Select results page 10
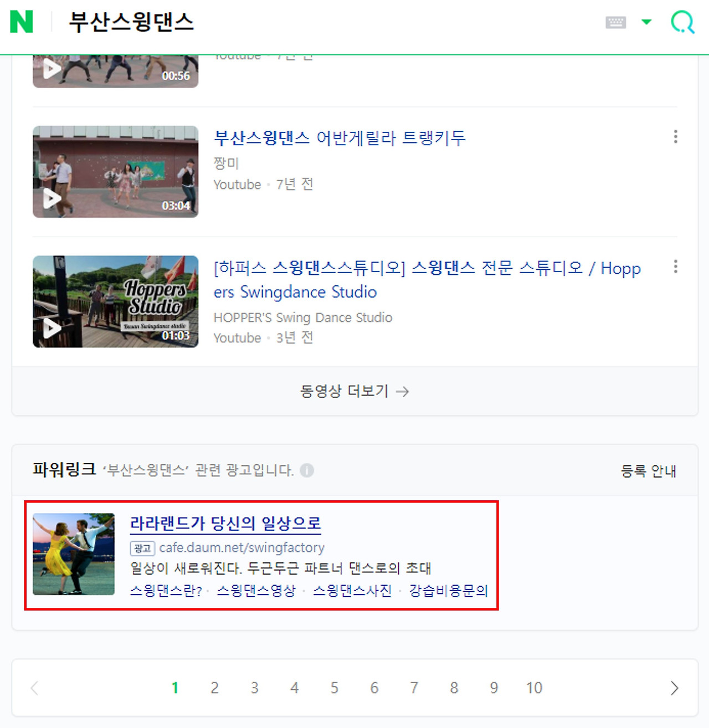 point(534,688)
